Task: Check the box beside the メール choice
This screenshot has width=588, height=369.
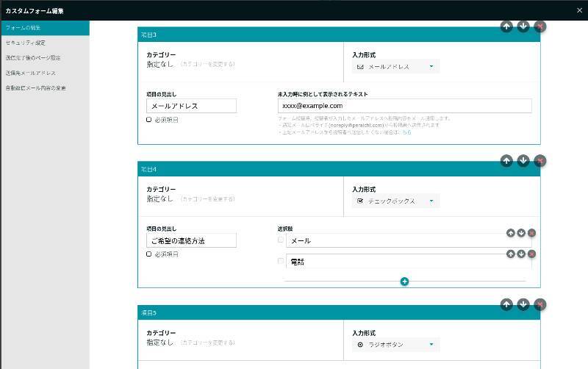Action: click(x=280, y=240)
